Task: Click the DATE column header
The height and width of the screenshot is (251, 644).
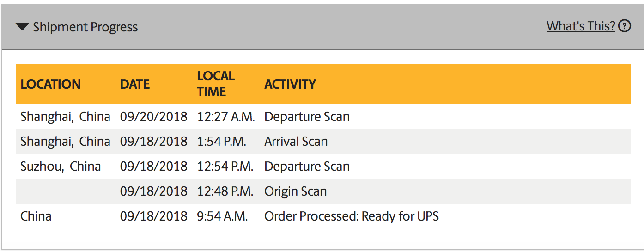Action: pos(135,84)
